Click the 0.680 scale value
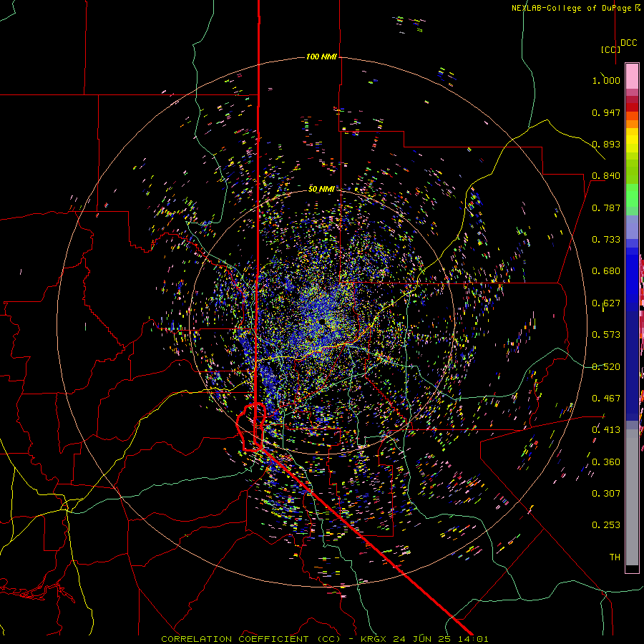The height and width of the screenshot is (644, 644). tap(606, 271)
